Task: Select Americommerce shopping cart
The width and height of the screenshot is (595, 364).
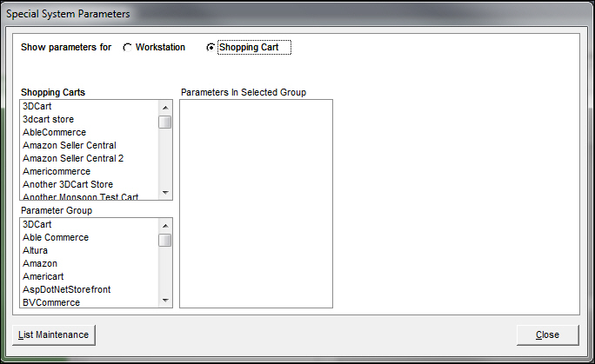Action: click(90, 171)
